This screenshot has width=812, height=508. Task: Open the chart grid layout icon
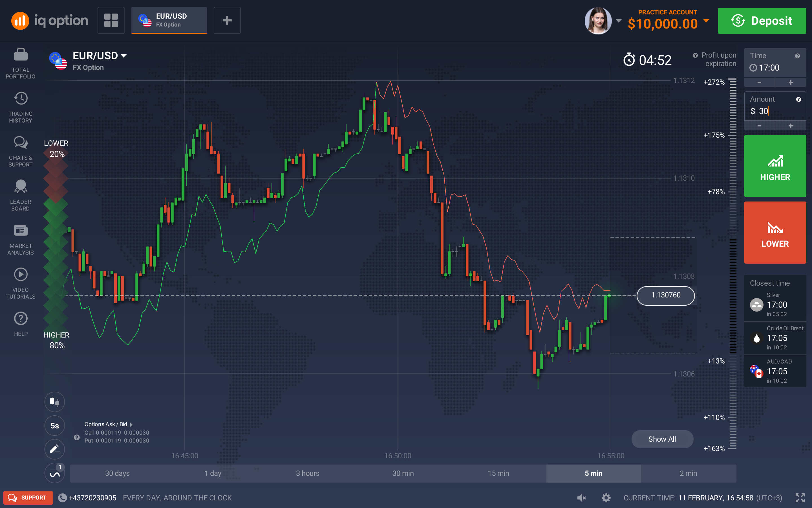coord(111,20)
